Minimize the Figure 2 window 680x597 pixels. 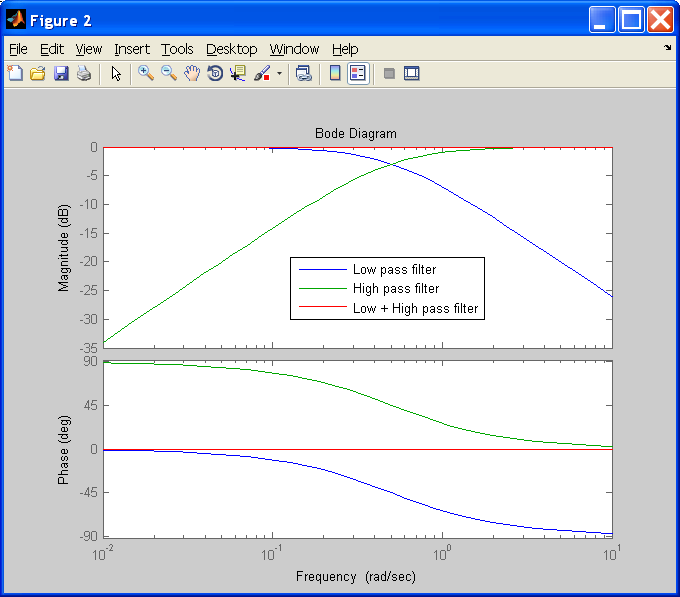click(x=602, y=20)
